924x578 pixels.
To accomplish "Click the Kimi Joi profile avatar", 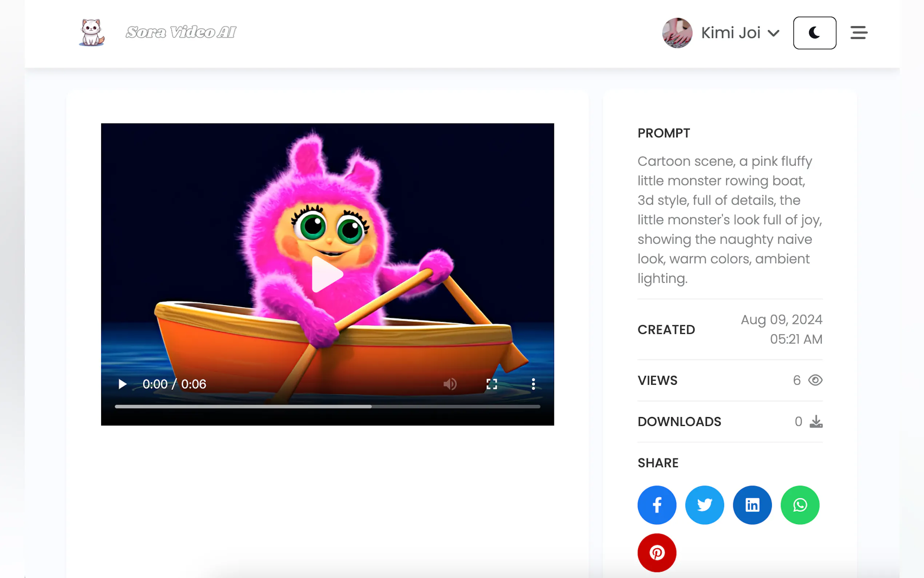I will tap(677, 33).
